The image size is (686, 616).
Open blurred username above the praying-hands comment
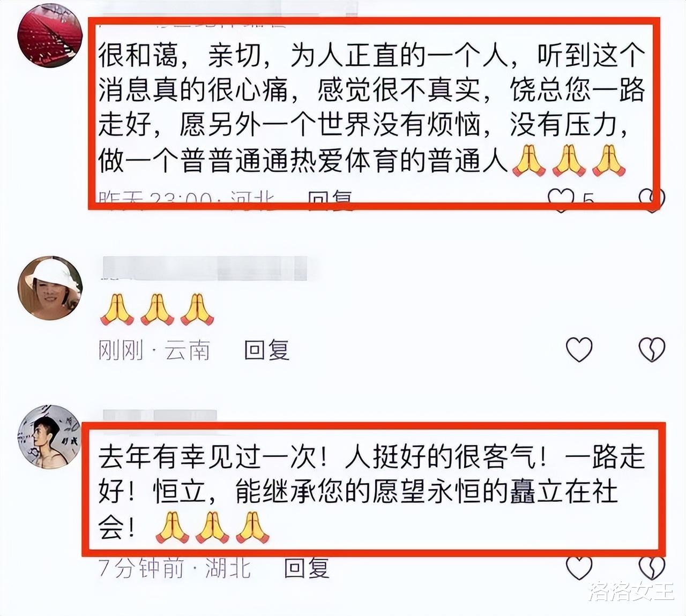[204, 268]
